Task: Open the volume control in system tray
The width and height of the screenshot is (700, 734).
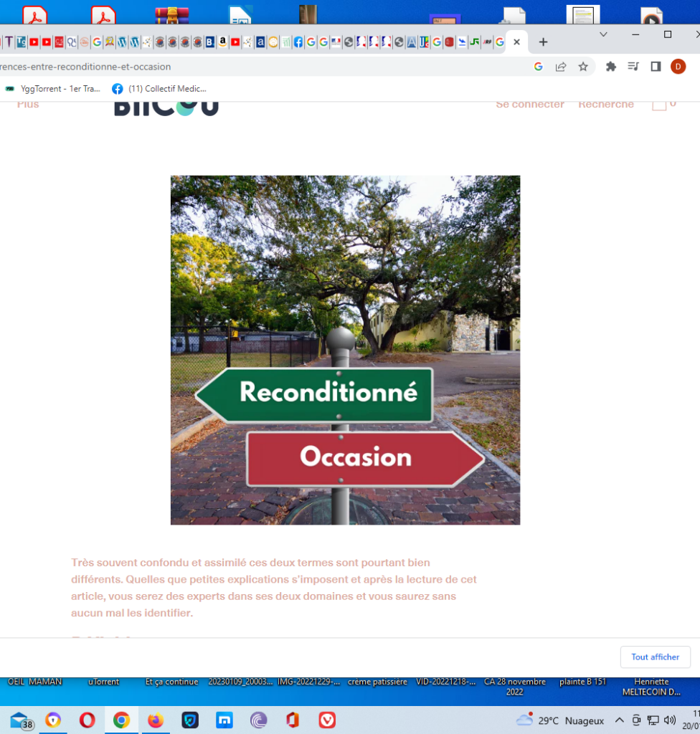Action: tap(670, 720)
